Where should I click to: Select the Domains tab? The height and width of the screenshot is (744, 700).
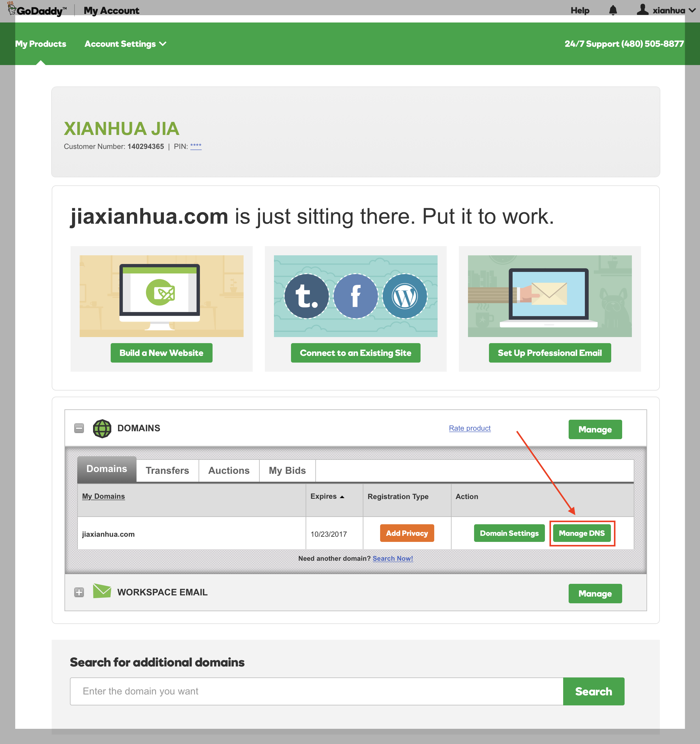(107, 469)
